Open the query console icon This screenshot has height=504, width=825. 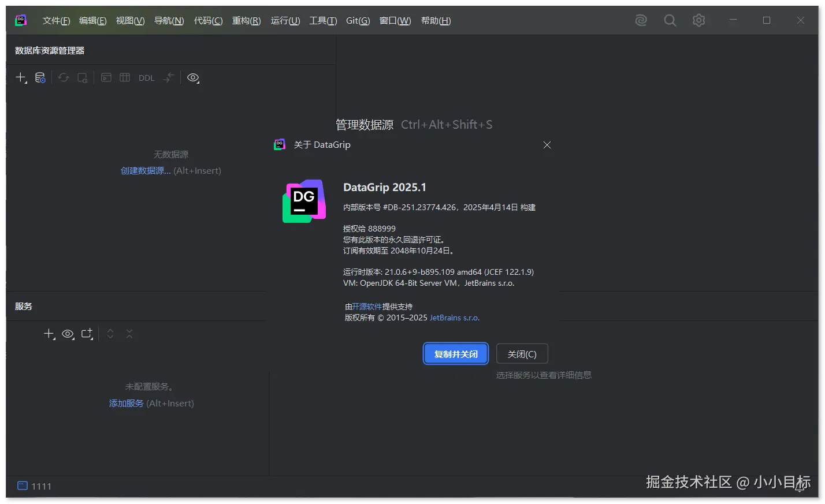pyautogui.click(x=106, y=77)
